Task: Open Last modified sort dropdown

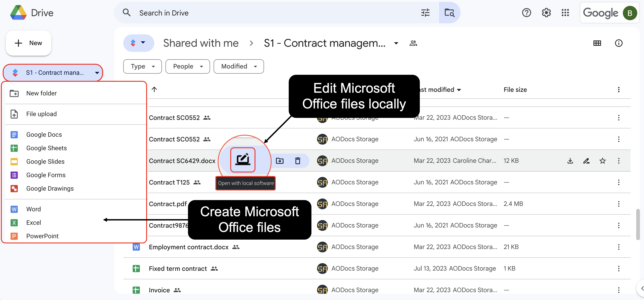Action: (459, 90)
